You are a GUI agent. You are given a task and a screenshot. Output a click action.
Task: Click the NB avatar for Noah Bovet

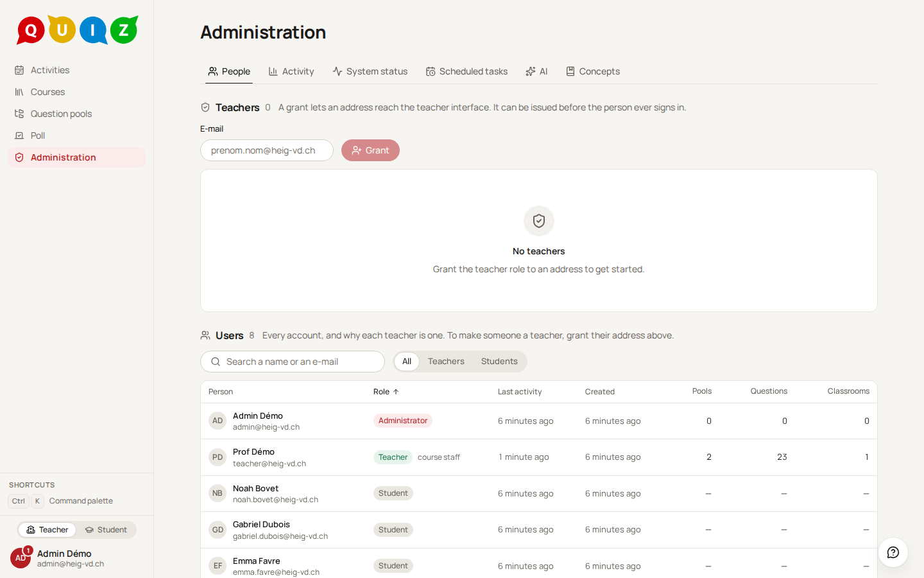coord(218,493)
